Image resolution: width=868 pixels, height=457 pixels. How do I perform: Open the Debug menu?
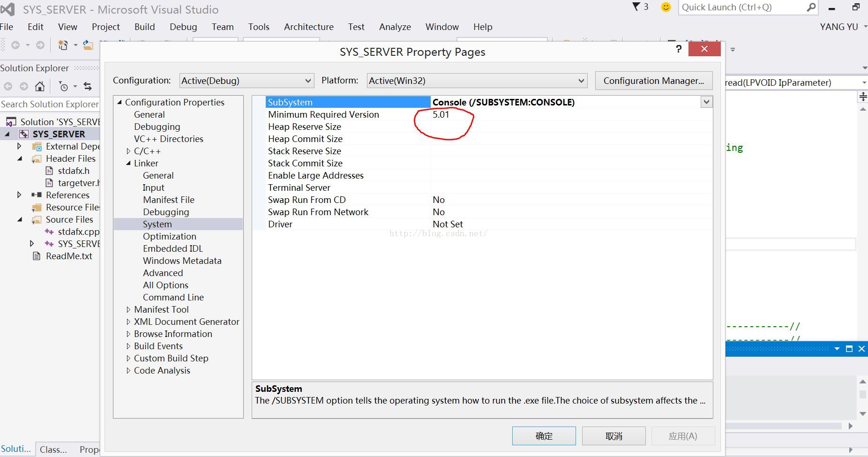click(x=183, y=27)
